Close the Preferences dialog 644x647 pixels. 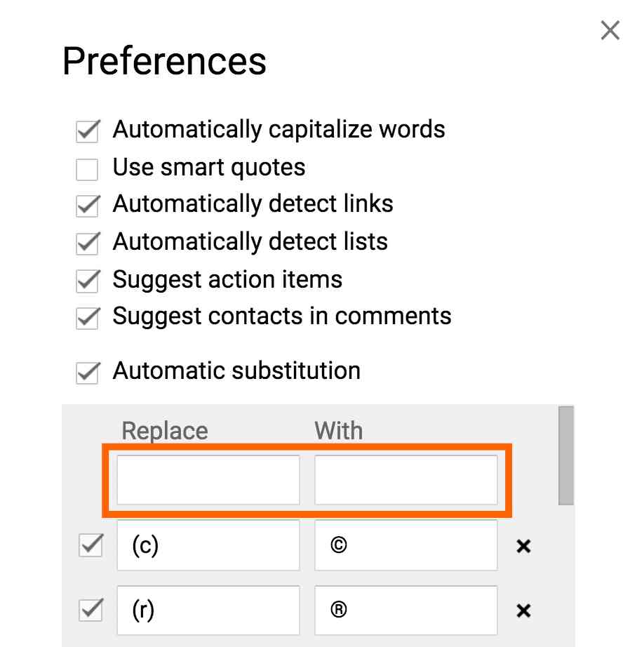[610, 30]
